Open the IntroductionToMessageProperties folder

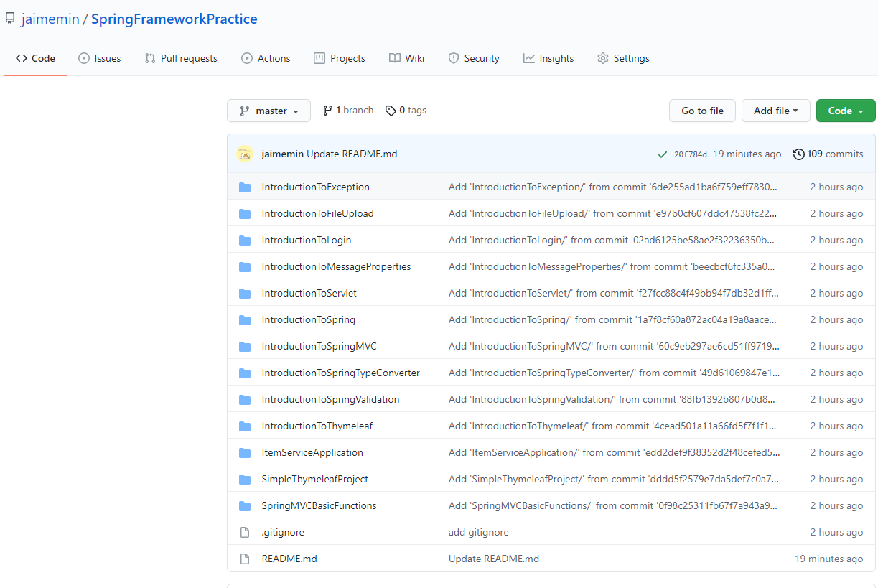[x=337, y=267]
